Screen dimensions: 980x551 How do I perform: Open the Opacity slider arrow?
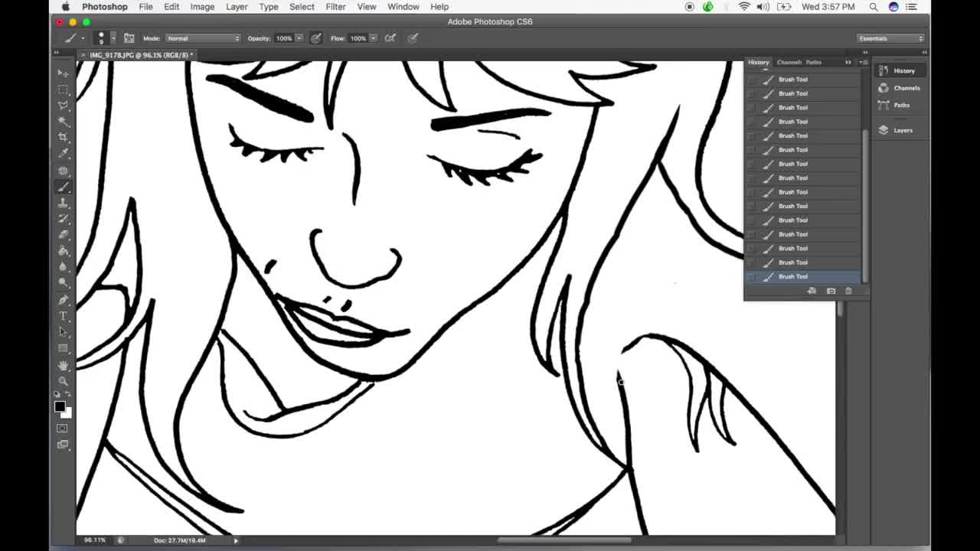299,38
